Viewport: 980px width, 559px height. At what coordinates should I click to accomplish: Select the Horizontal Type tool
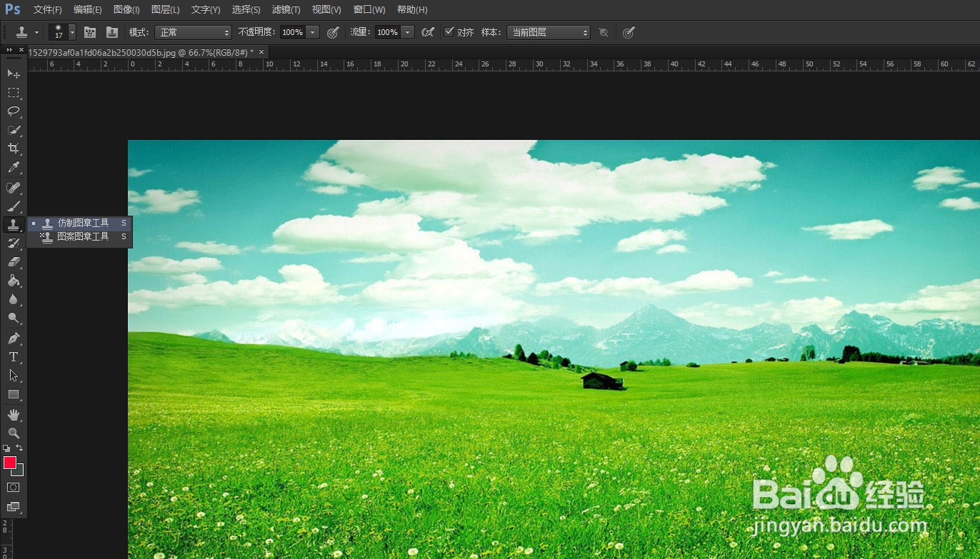[13, 356]
